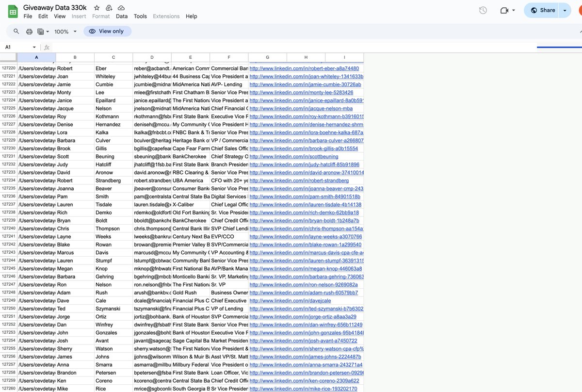This screenshot has width=582, height=392.
Task: Click the cell containing Coreno
Action: (x=113, y=381)
